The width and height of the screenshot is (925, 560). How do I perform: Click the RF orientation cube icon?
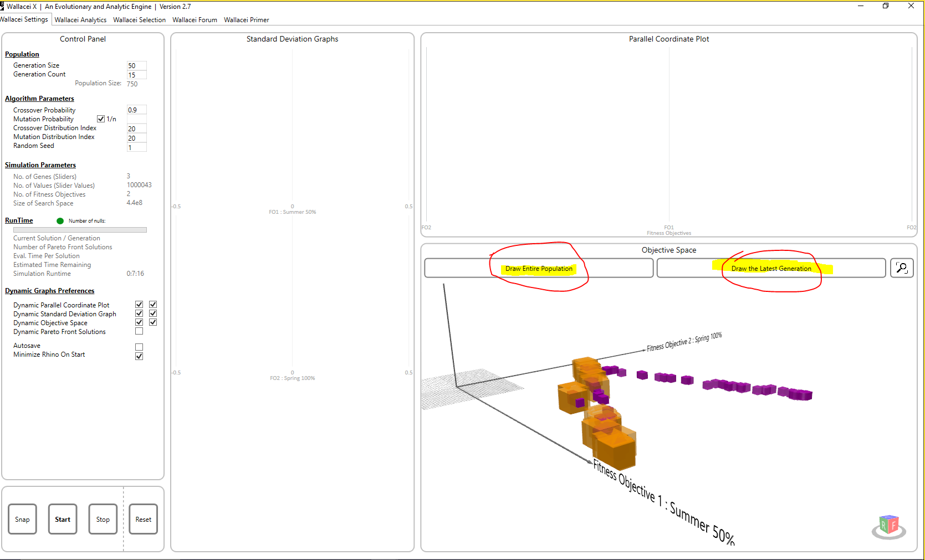coord(888,525)
